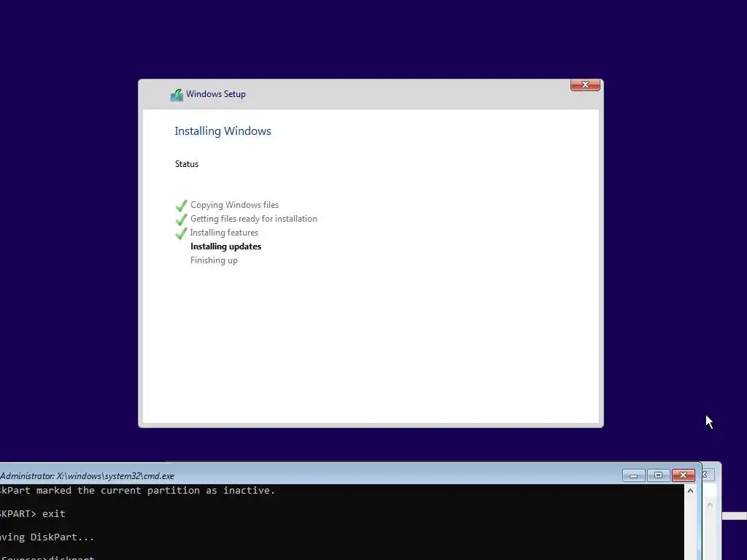Click the Leaving DiskPart line
Screen dimensions: 747x560
tap(47, 537)
